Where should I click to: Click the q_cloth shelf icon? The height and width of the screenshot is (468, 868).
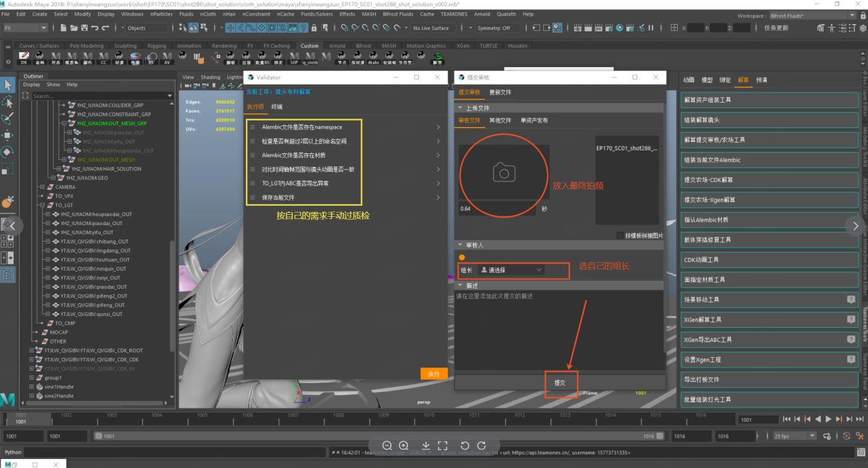310,57
